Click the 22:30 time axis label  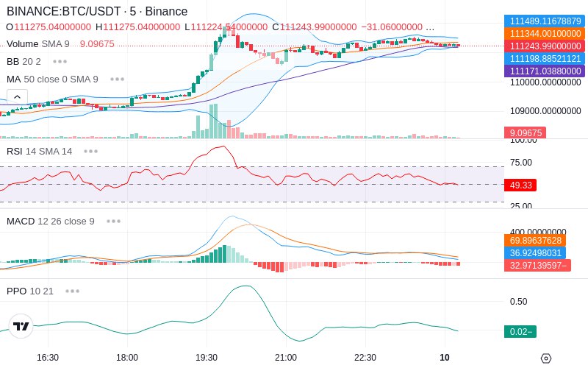(365, 358)
